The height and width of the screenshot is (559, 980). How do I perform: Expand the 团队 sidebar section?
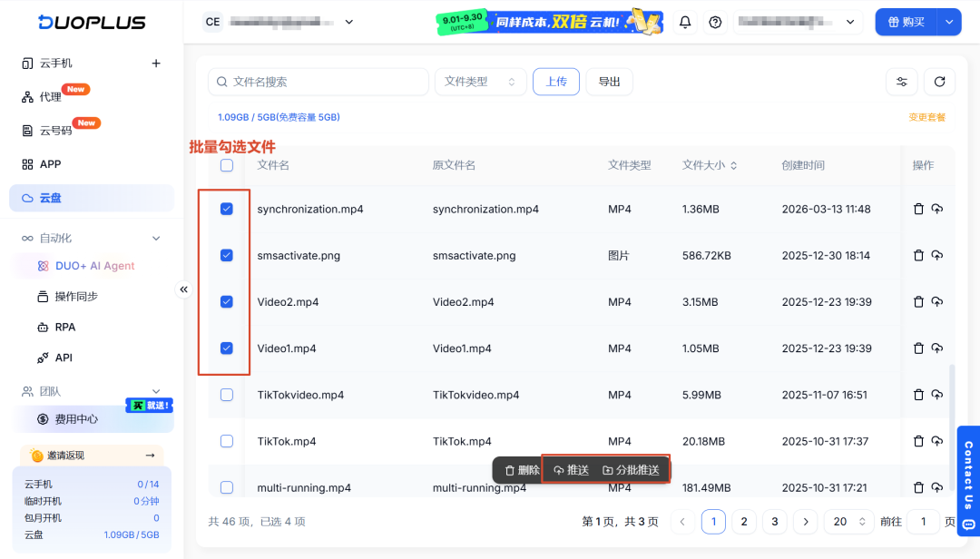pos(156,391)
